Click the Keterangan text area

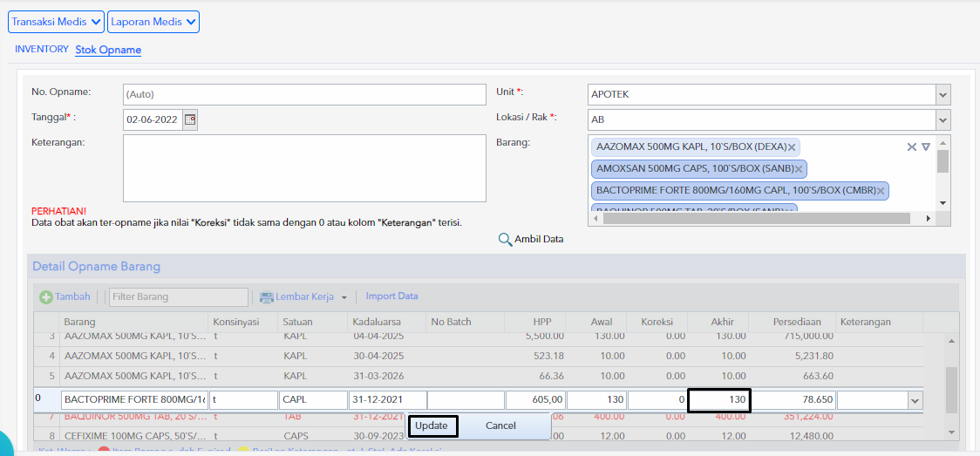tap(304, 168)
